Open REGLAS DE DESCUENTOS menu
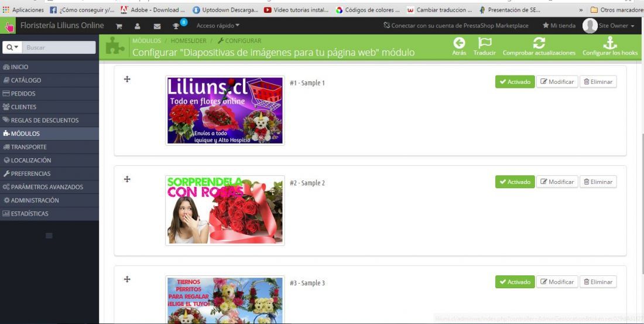Image resolution: width=644 pixels, height=324 pixels. [x=49, y=121]
